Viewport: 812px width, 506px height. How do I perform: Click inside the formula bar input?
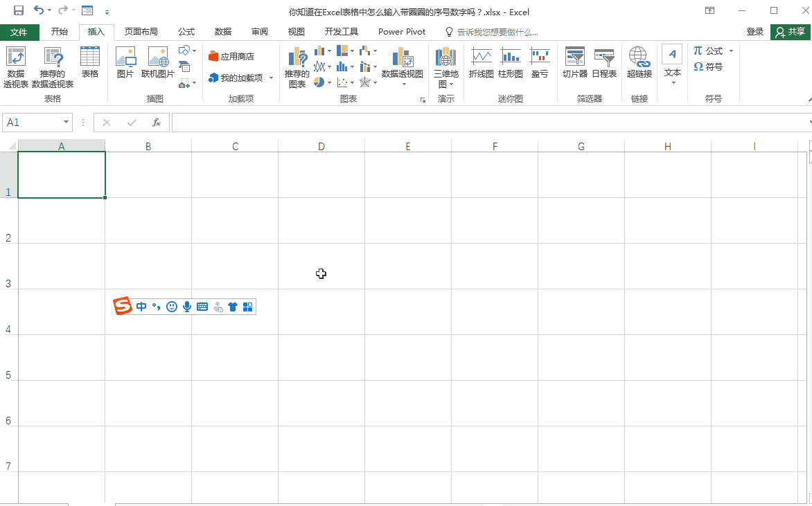pyautogui.click(x=489, y=123)
